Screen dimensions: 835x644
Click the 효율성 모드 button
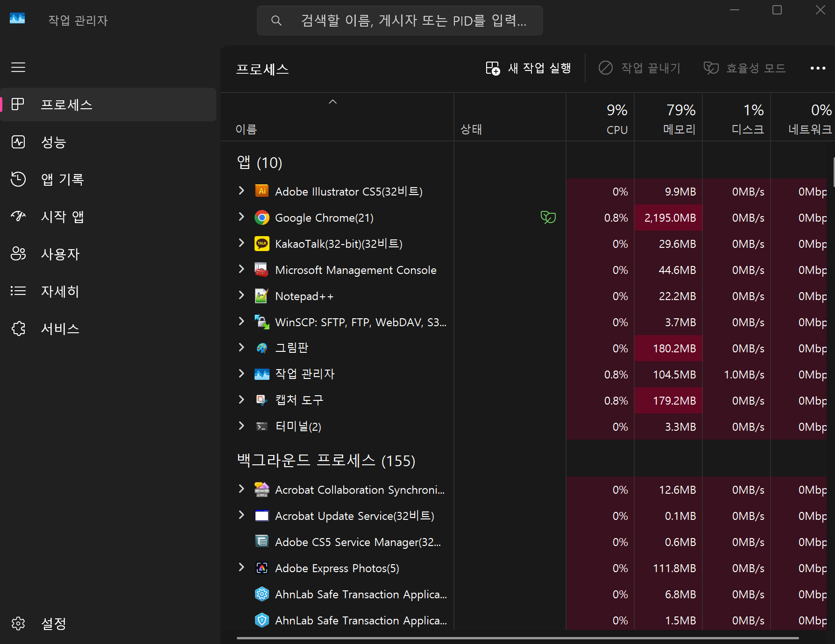(x=745, y=68)
